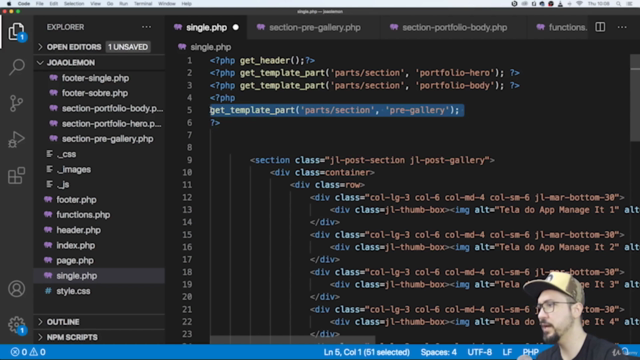Open the View menu
This screenshot has width=640, height=360.
click(96, 4)
